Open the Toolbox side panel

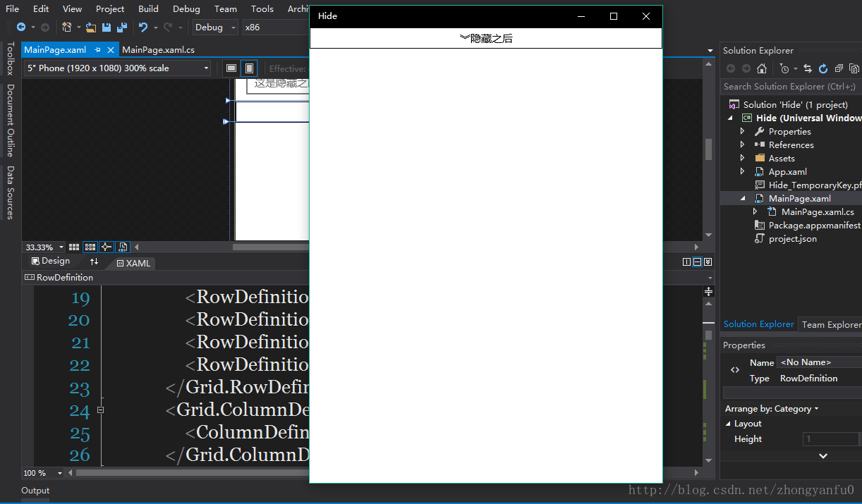tap(10, 58)
